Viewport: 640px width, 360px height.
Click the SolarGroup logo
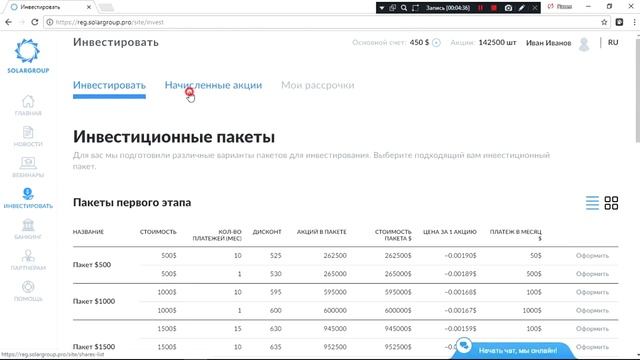(28, 56)
